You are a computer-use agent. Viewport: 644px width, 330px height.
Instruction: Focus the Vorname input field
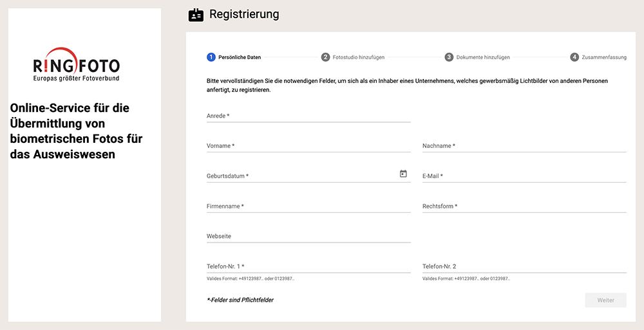(x=308, y=146)
